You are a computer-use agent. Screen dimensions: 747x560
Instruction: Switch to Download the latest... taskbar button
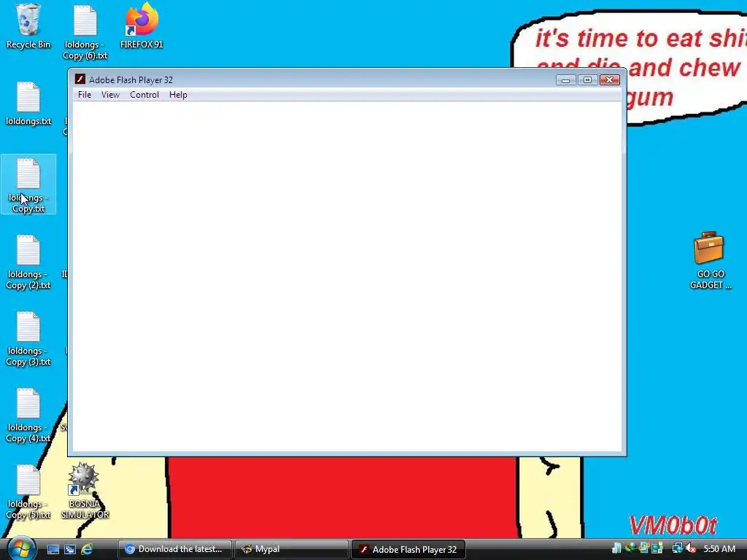[174, 549]
